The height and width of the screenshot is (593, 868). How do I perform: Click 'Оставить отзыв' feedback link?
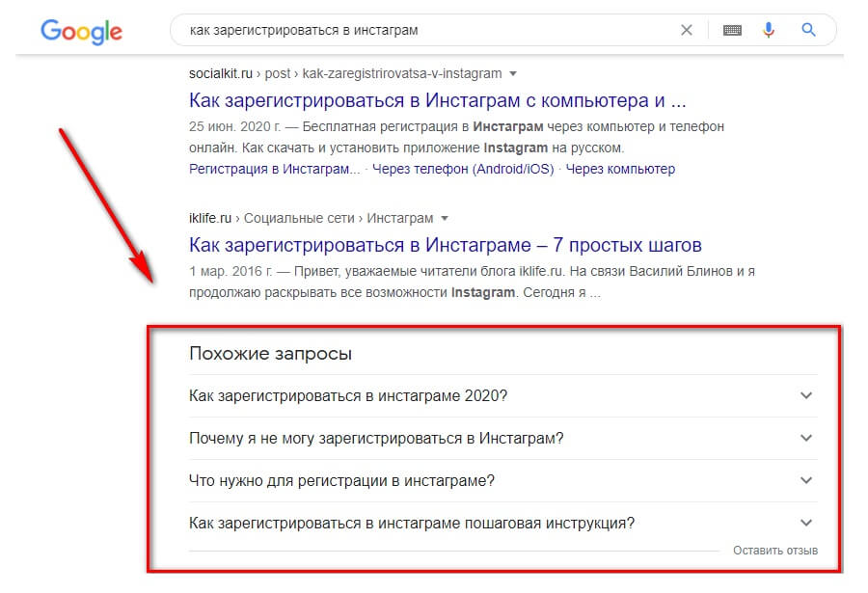tap(775, 551)
